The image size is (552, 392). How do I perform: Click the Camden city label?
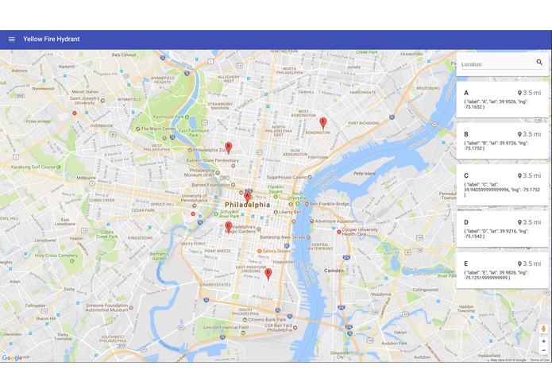point(334,271)
